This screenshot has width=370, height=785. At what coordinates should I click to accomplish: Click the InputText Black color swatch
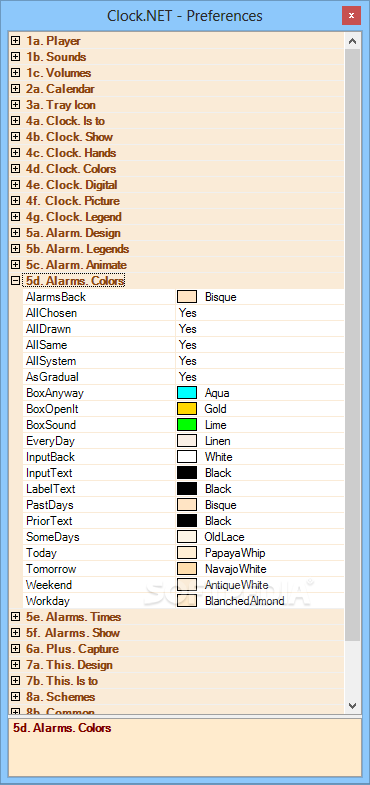click(187, 473)
